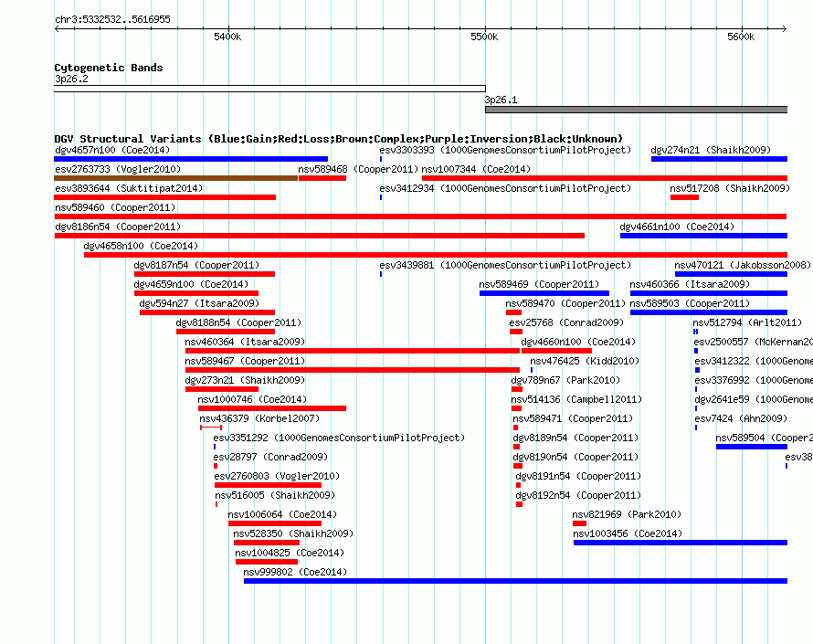
Task: Click the nsv436379 (Korbel2007) label
Action: (259, 419)
